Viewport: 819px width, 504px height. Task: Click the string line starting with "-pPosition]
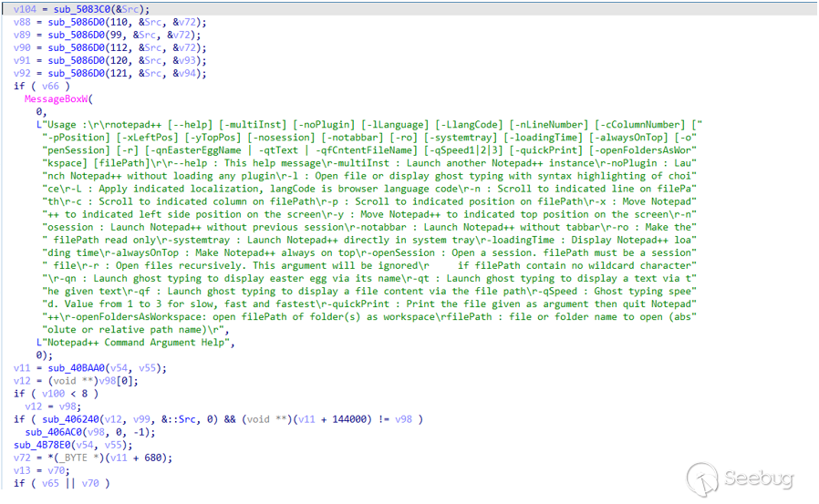(x=369, y=138)
